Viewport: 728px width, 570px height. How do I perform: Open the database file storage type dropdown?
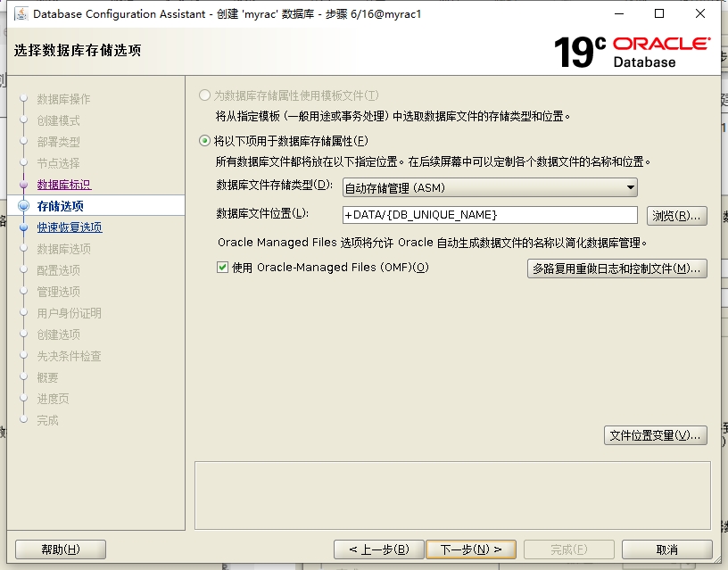click(x=490, y=187)
